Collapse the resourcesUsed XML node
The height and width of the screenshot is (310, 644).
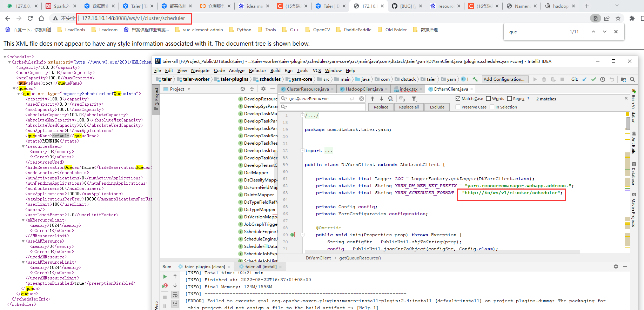23,146
